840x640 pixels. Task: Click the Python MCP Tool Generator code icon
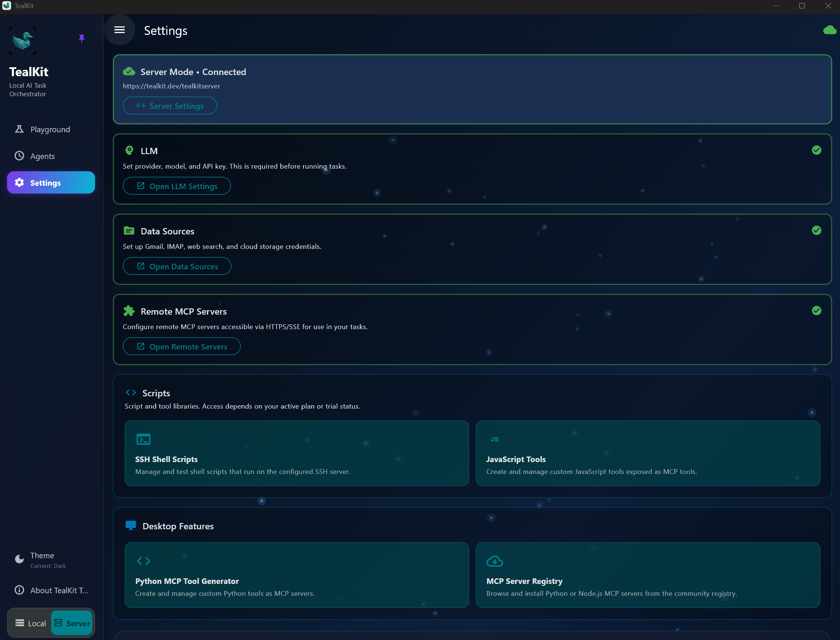(144, 561)
